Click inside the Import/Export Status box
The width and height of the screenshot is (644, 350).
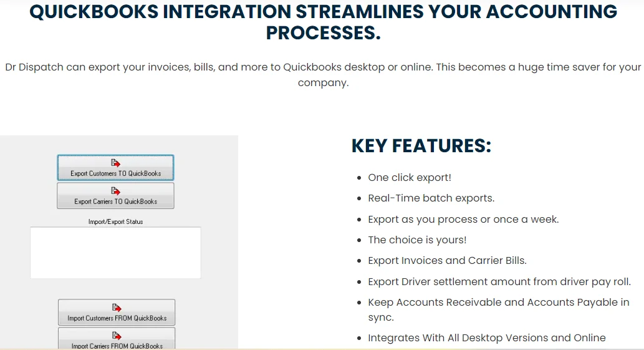pyautogui.click(x=115, y=253)
